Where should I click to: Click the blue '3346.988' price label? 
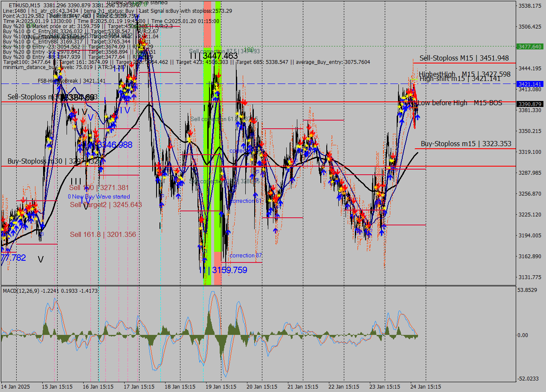click(115, 145)
